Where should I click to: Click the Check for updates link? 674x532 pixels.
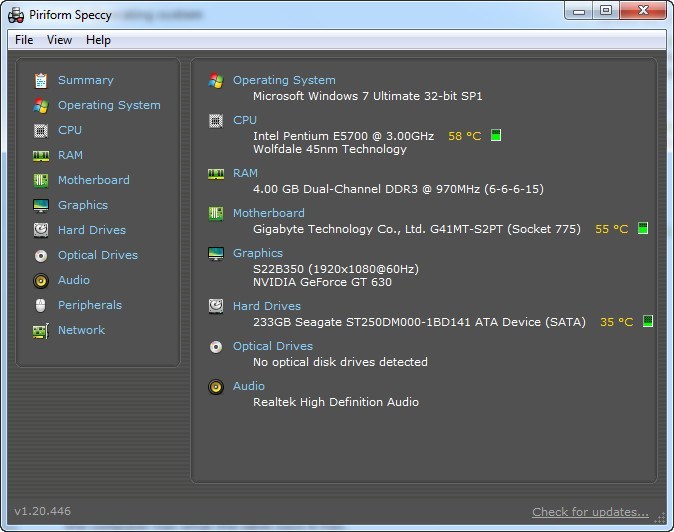coord(590,512)
